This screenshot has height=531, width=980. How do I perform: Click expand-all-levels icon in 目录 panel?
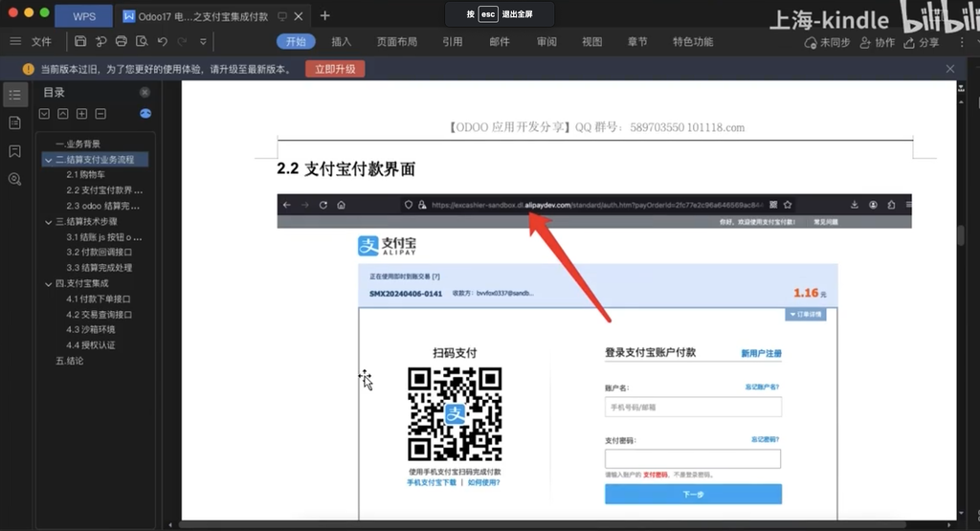[44, 114]
